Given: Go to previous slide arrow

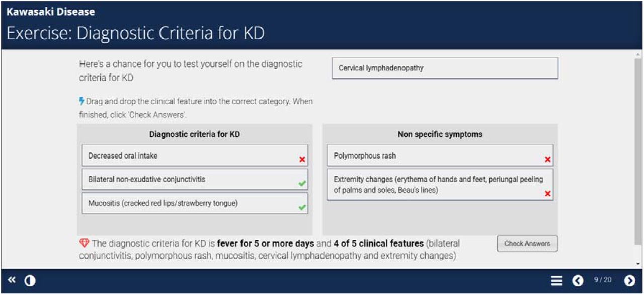Looking at the screenshot, I should (x=578, y=281).
